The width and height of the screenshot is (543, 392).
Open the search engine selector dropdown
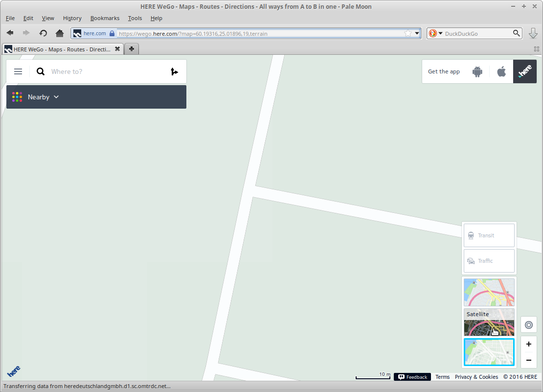pos(440,33)
